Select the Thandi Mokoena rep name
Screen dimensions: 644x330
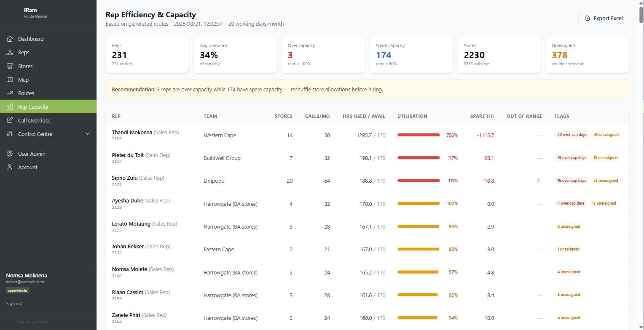(x=132, y=132)
